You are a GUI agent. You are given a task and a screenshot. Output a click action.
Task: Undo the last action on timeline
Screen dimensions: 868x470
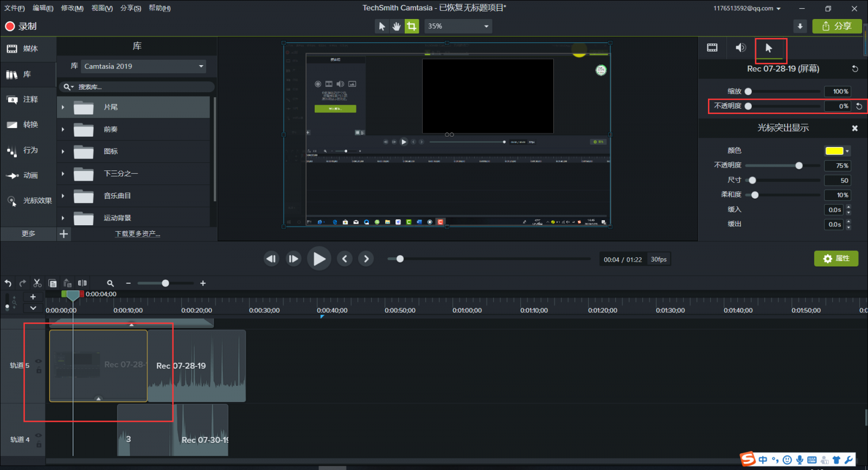pos(8,283)
